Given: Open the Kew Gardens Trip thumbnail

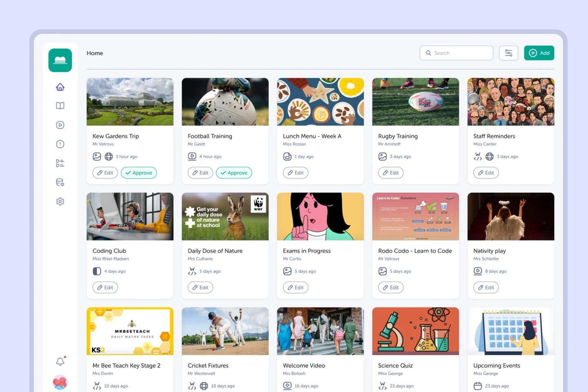Looking at the screenshot, I should click(130, 102).
